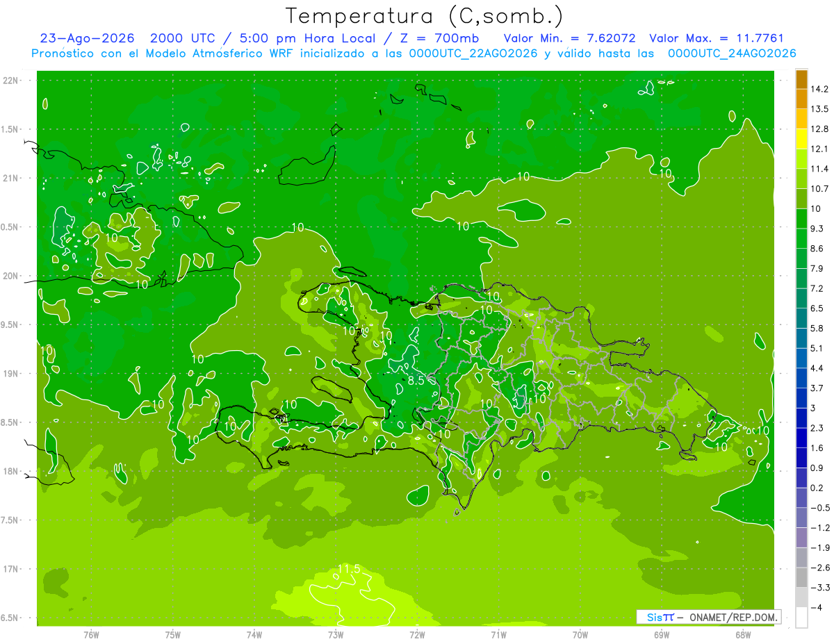The width and height of the screenshot is (834, 644).
Task: Click the '10.7' colorbar value
Action: click(x=820, y=189)
